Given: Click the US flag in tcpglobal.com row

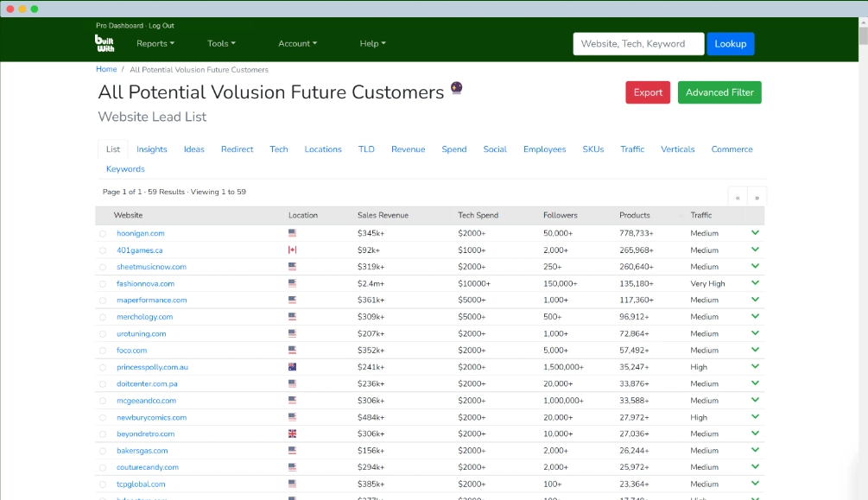Looking at the screenshot, I should tap(292, 484).
